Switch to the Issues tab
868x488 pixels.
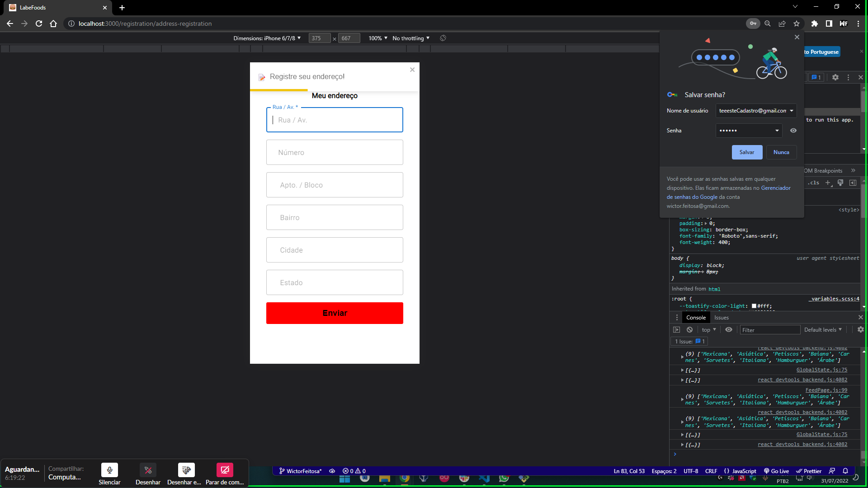tap(722, 318)
